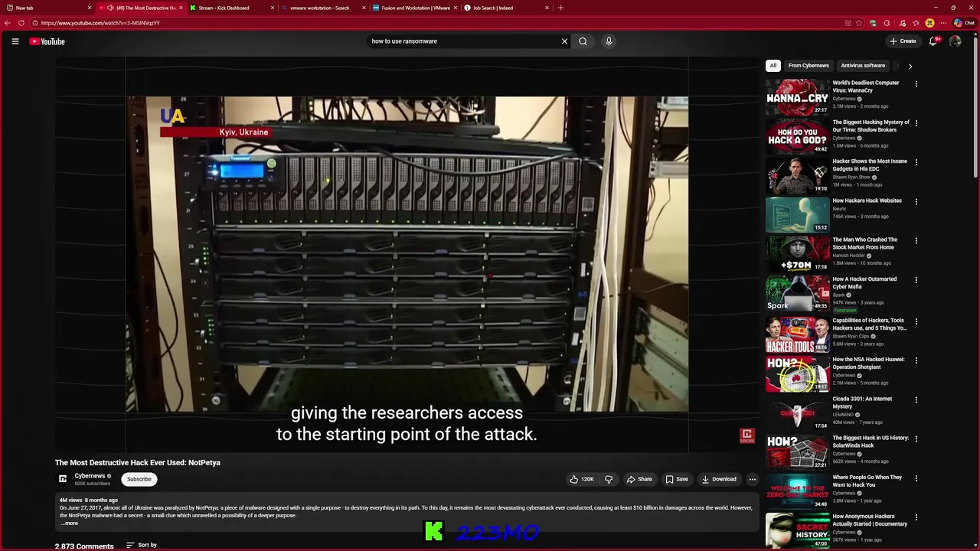Click the video player to pause
The width and height of the screenshot is (980, 551).
point(407,254)
